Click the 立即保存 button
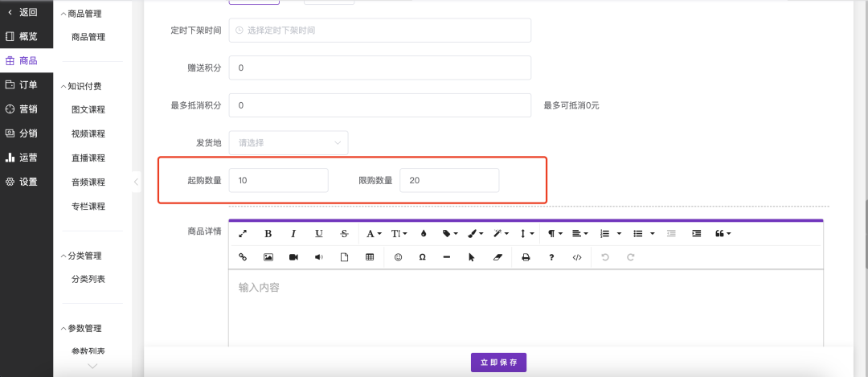Image resolution: width=868 pixels, height=377 pixels. point(498,363)
